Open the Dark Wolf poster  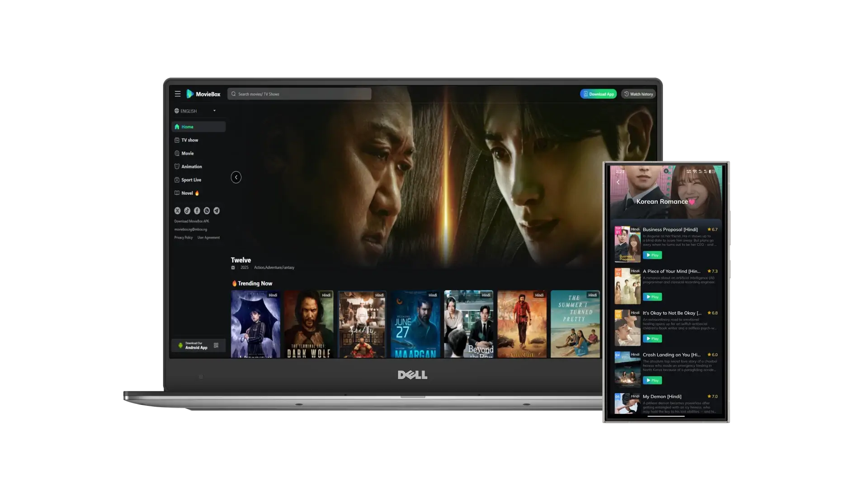tap(309, 324)
